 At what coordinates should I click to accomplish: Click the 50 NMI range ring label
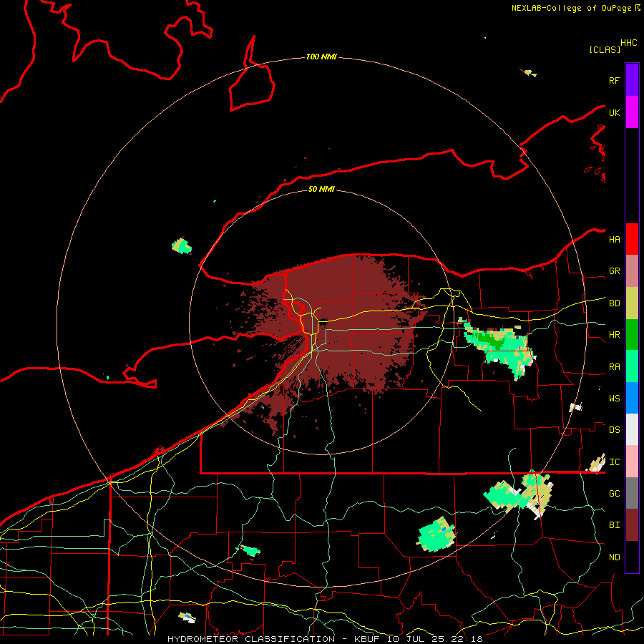(321, 189)
